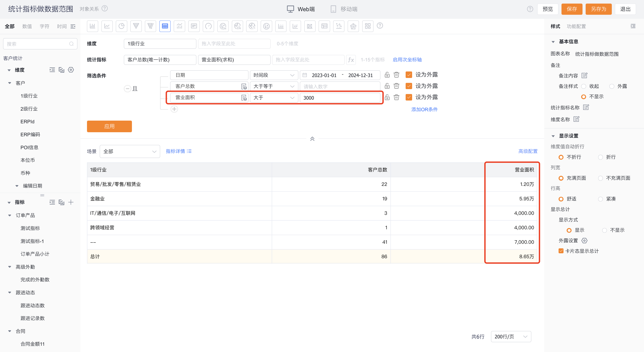Open 外露设置 gear settings
This screenshot has height=352, width=644.
[x=585, y=241]
